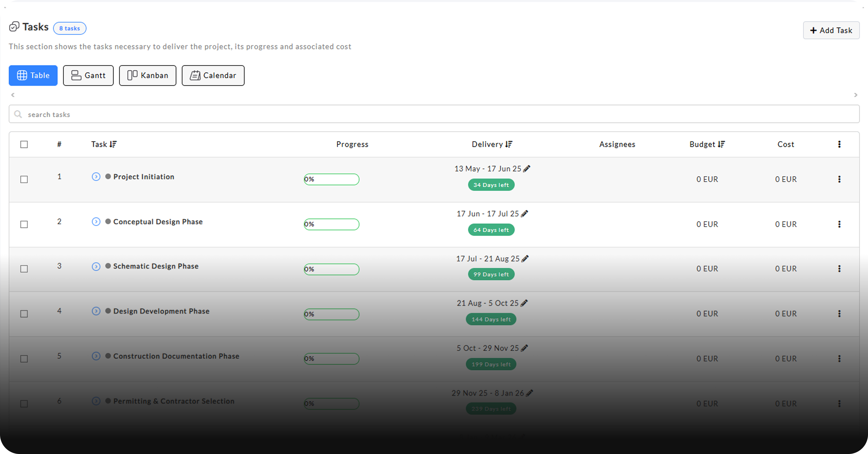Expand Construction Documentation Phase chevron

(96, 356)
